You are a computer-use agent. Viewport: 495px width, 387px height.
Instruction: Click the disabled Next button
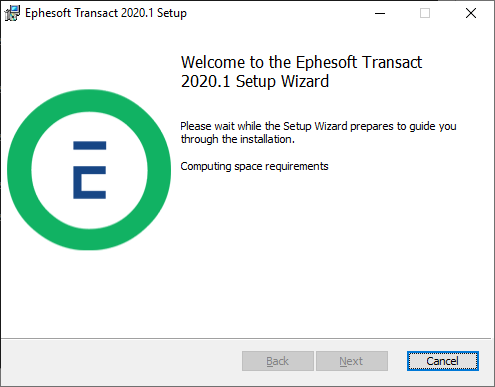(x=352, y=361)
